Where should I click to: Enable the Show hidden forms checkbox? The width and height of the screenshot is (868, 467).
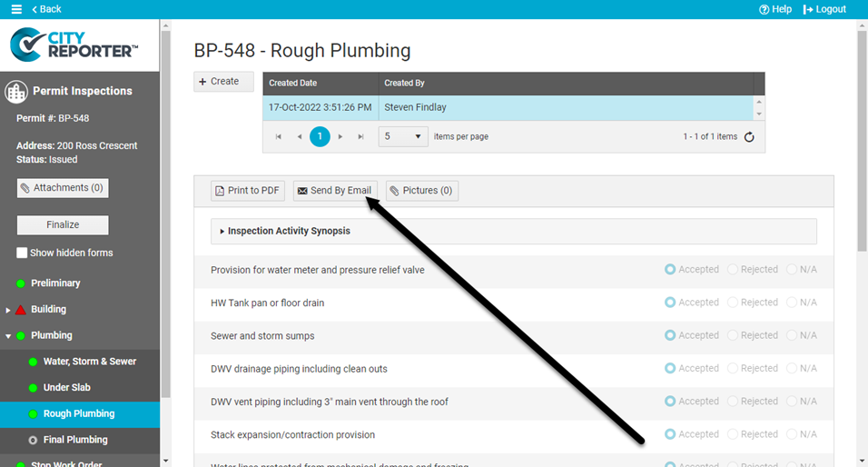point(23,253)
